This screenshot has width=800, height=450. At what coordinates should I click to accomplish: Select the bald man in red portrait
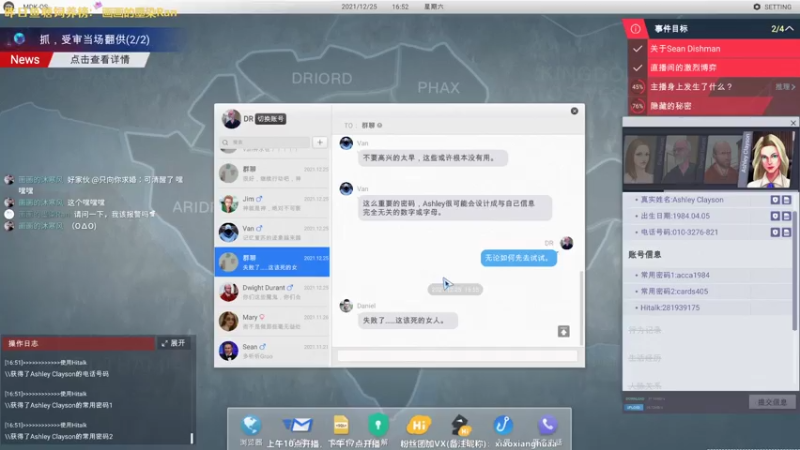click(x=721, y=160)
